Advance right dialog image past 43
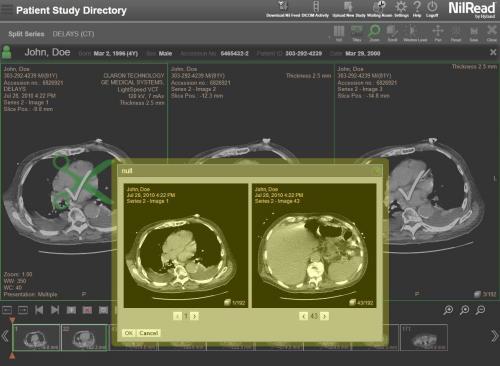This screenshot has height=366, width=500. [x=325, y=316]
